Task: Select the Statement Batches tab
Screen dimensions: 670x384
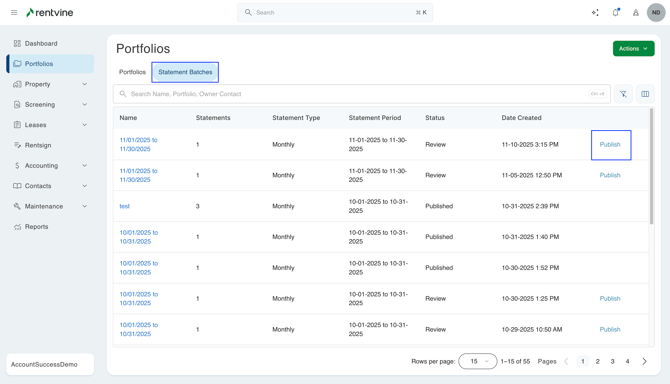Action: pos(185,72)
